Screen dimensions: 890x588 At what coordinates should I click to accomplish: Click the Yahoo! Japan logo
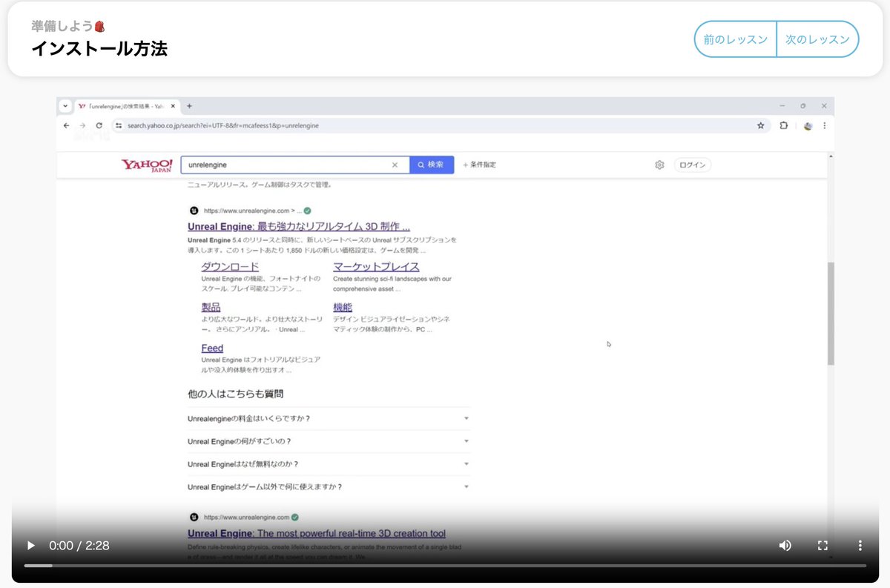[147, 165]
